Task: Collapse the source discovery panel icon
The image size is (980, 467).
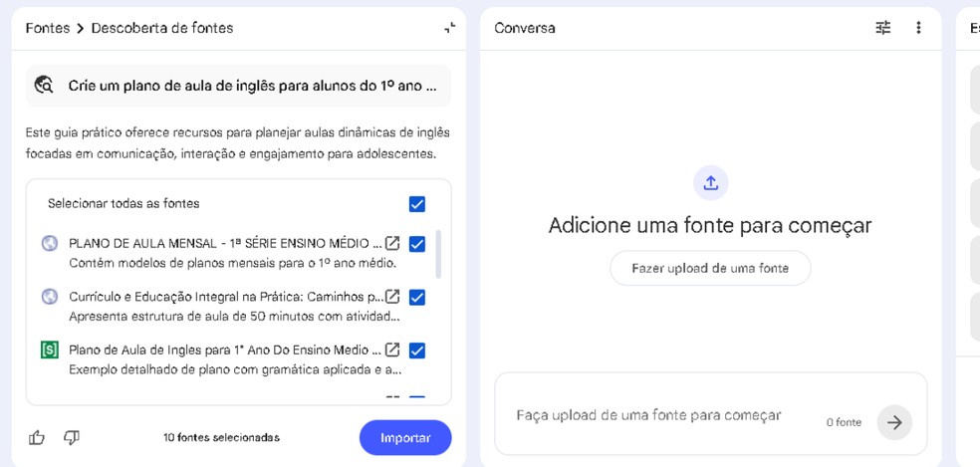Action: point(450,28)
